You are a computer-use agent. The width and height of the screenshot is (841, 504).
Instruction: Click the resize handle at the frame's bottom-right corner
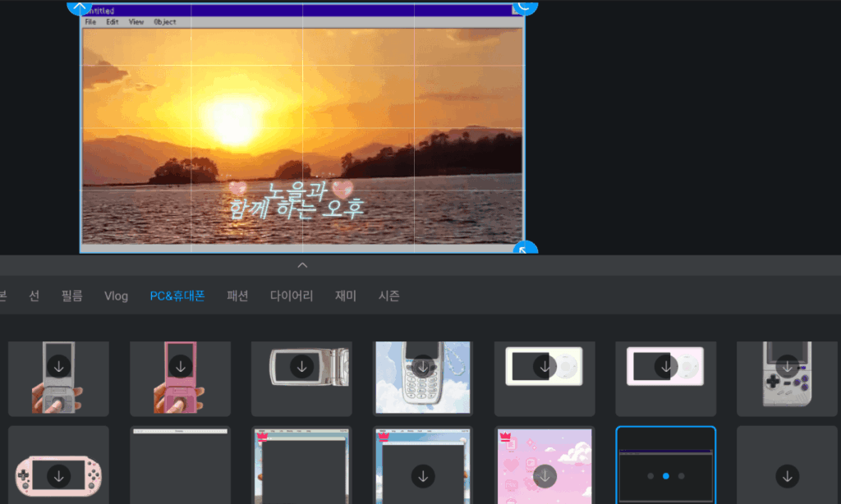(525, 249)
